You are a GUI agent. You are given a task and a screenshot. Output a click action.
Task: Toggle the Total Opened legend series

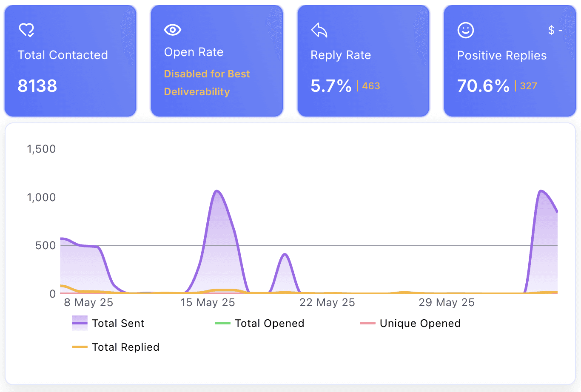(x=259, y=323)
